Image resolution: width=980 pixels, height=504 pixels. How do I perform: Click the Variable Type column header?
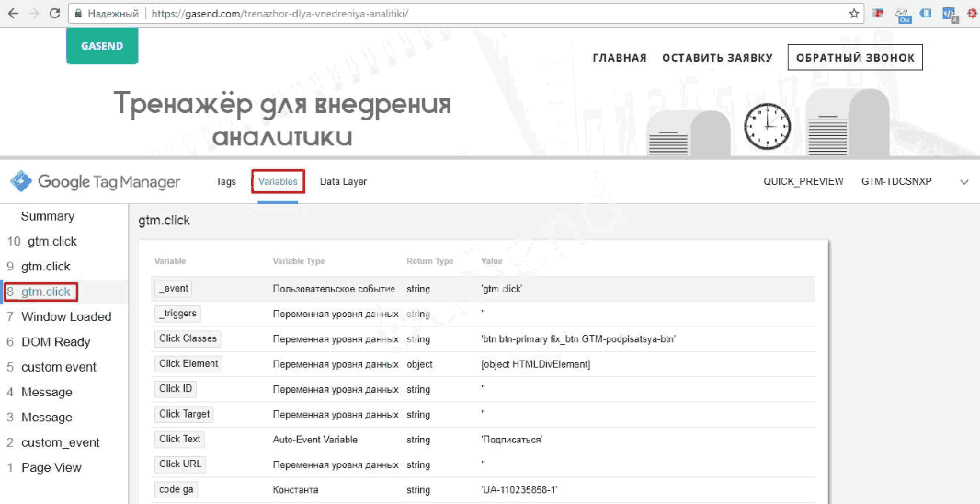tap(299, 261)
